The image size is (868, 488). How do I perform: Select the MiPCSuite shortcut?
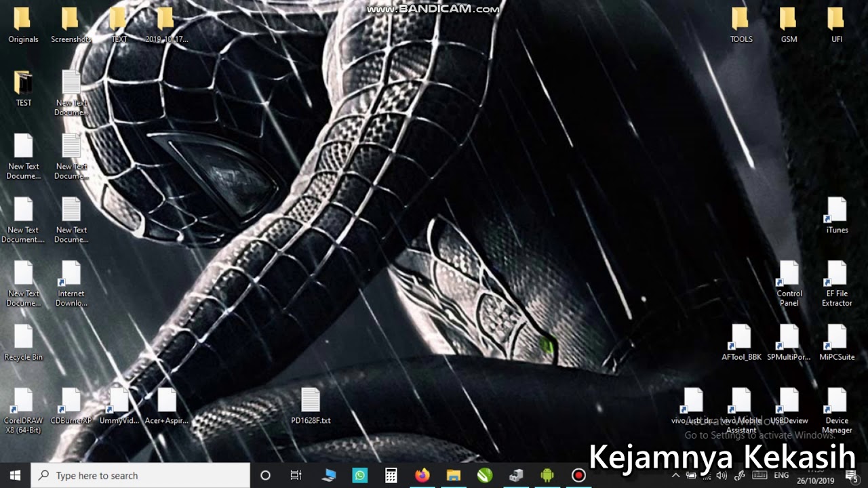point(837,343)
